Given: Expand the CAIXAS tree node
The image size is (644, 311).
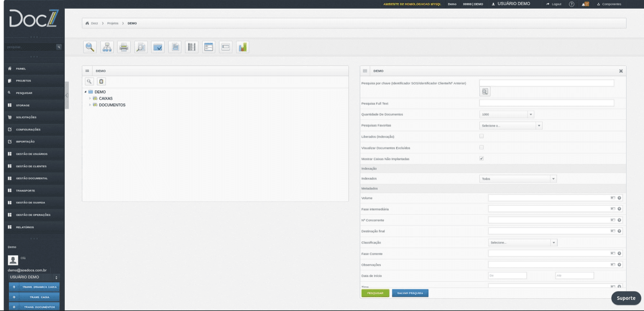Looking at the screenshot, I should pyautogui.click(x=90, y=98).
